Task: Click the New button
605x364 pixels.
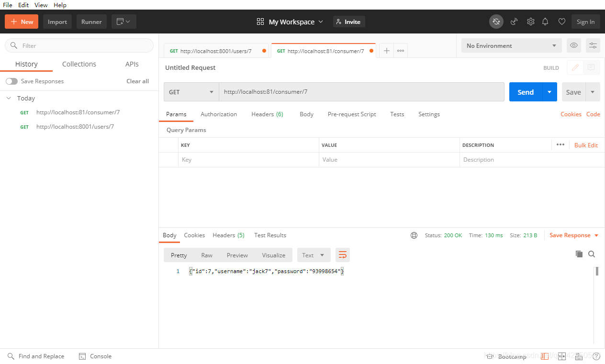Action: [22, 22]
